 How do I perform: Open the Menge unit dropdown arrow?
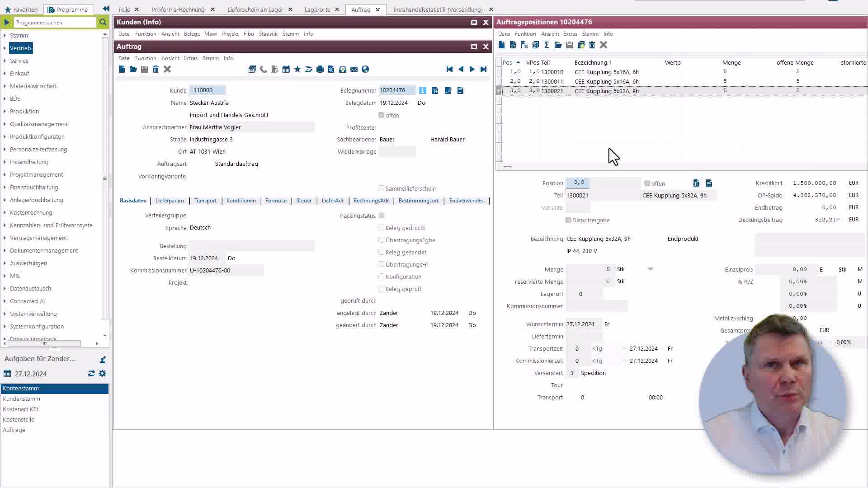(x=650, y=269)
